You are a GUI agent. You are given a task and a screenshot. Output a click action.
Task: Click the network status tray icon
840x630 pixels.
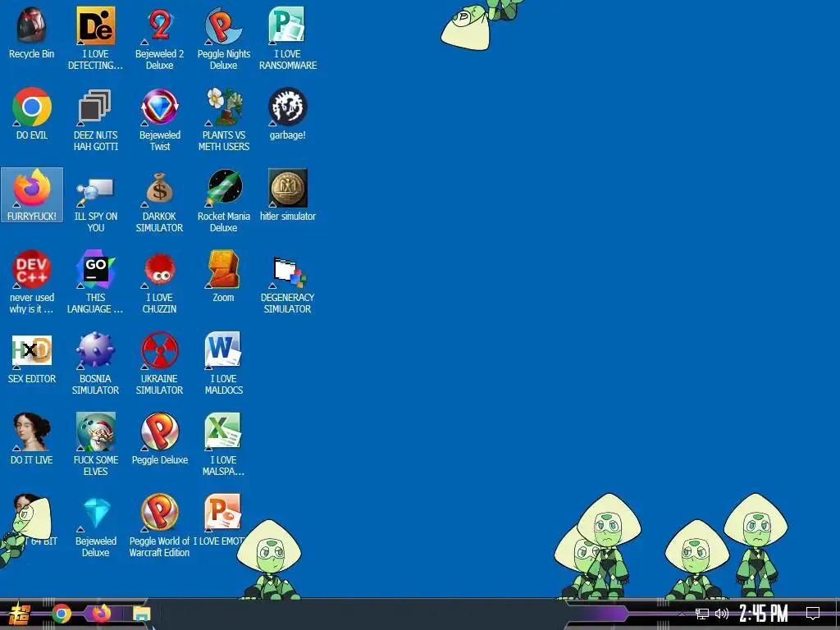702,614
